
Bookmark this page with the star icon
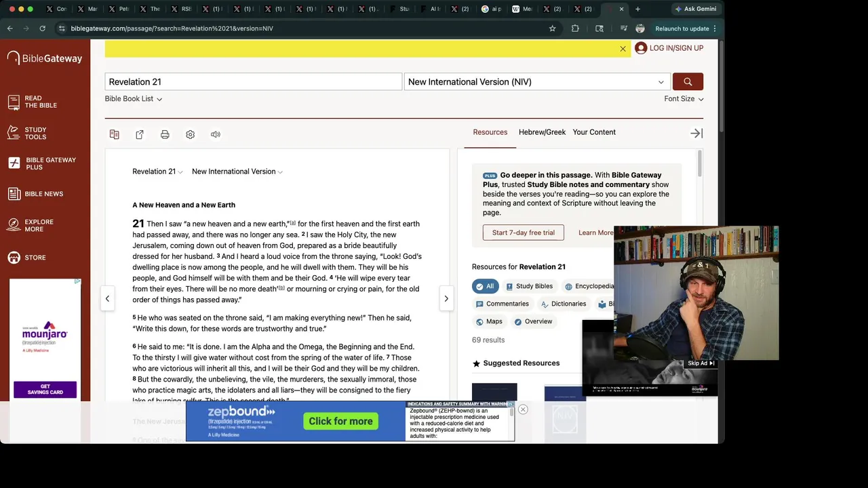point(552,28)
